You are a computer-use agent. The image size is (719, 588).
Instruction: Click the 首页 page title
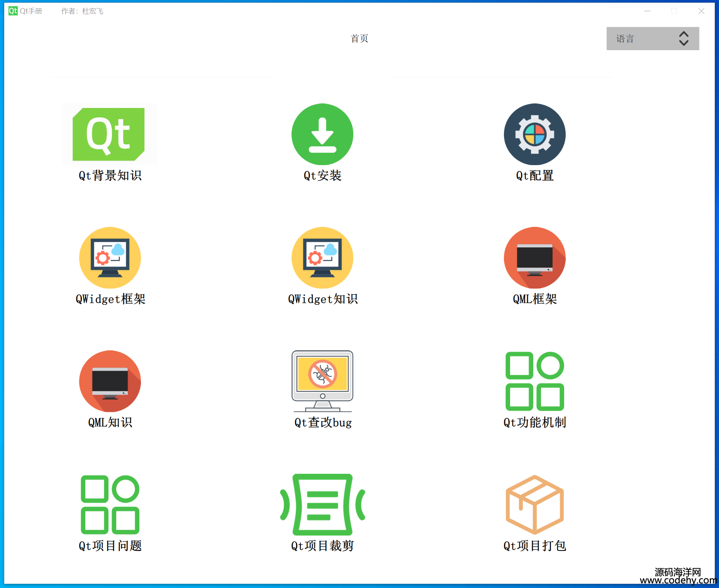click(x=359, y=39)
